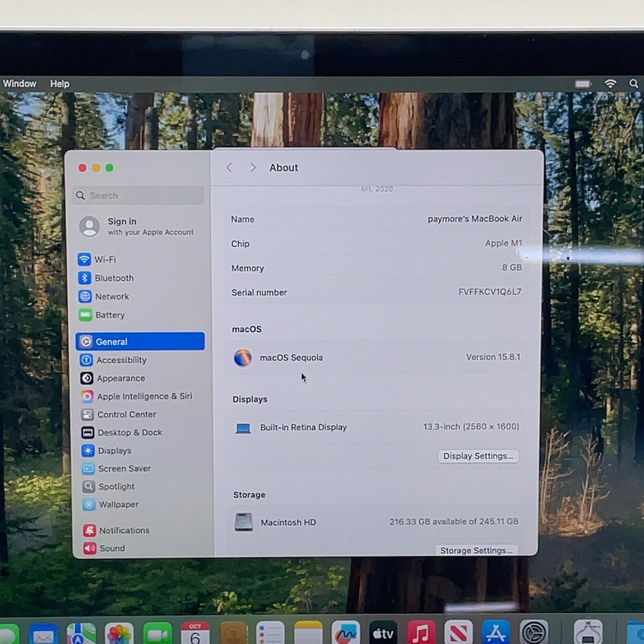Select Network in the settings sidebar
The image size is (644, 644).
pos(104,296)
